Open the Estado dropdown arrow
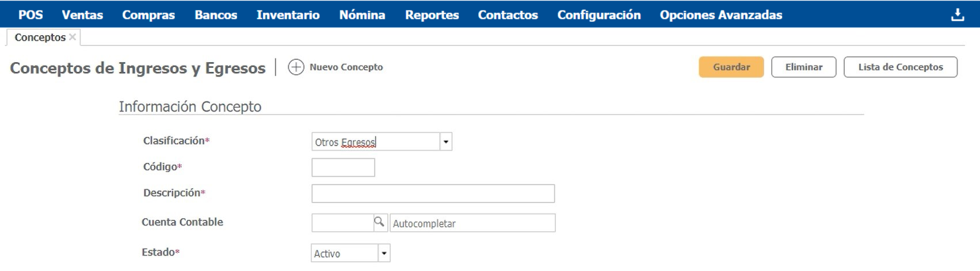This screenshot has height=271, width=980. [x=384, y=253]
